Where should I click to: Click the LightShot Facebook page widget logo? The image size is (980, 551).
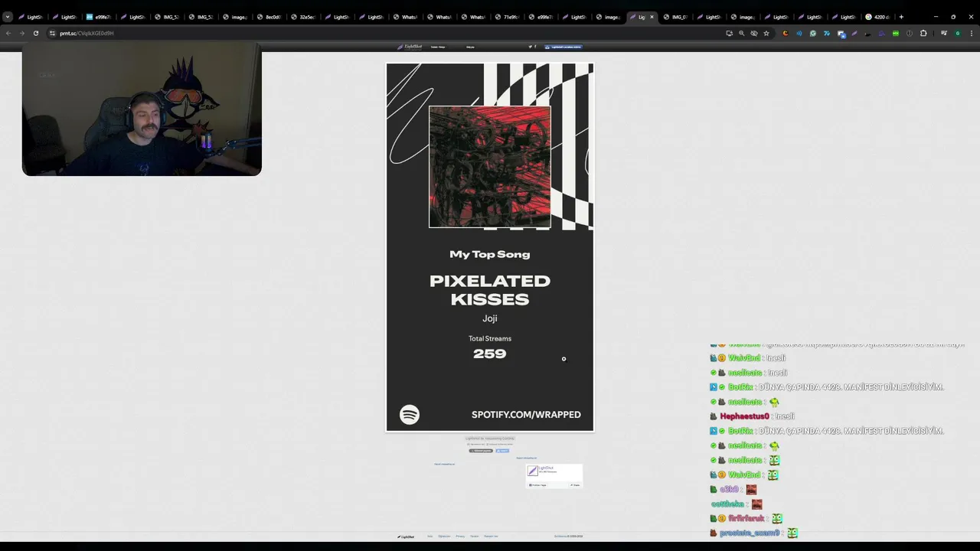click(x=532, y=471)
